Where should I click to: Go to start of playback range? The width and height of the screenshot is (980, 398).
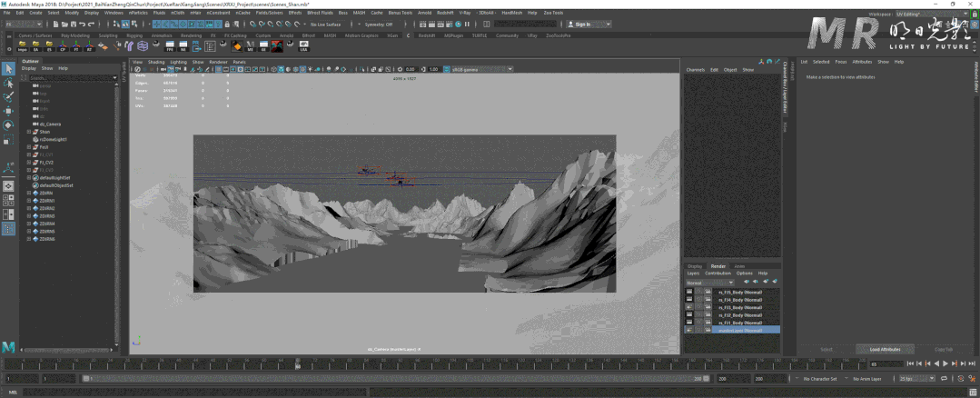pyautogui.click(x=911, y=363)
